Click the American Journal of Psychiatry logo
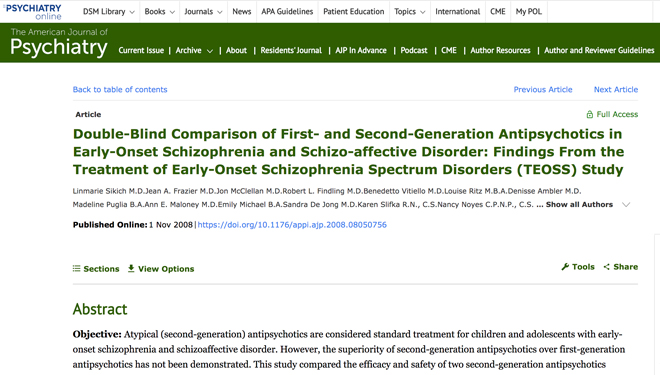Viewport: 660px width, 375px height. pyautogui.click(x=59, y=43)
